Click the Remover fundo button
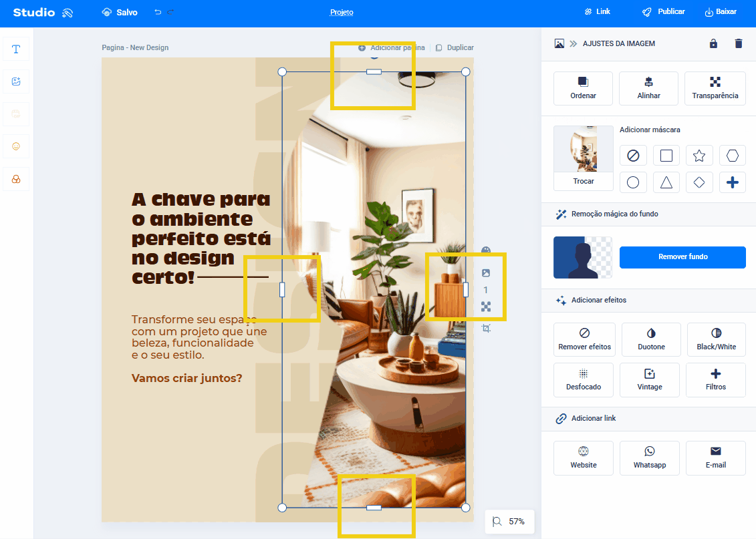 tap(682, 257)
